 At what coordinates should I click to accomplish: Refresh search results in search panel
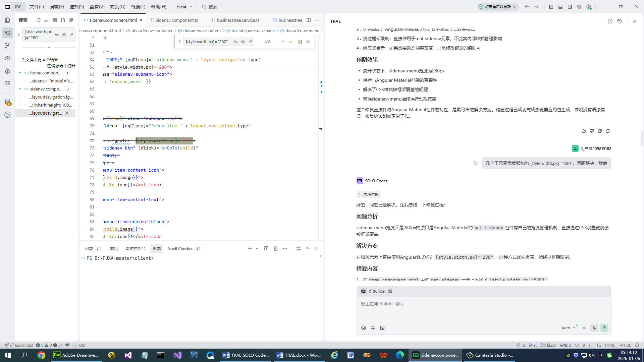(38, 20)
